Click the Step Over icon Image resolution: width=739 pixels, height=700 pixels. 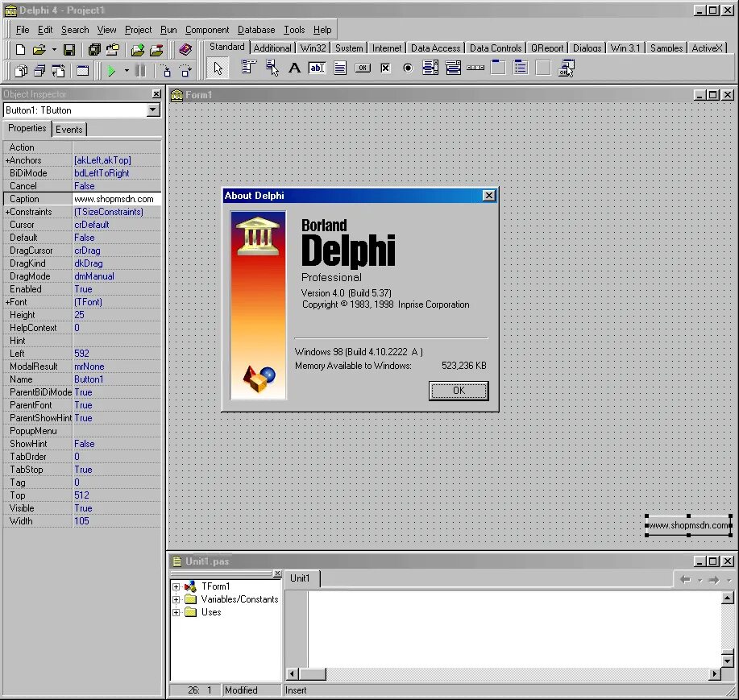point(185,71)
